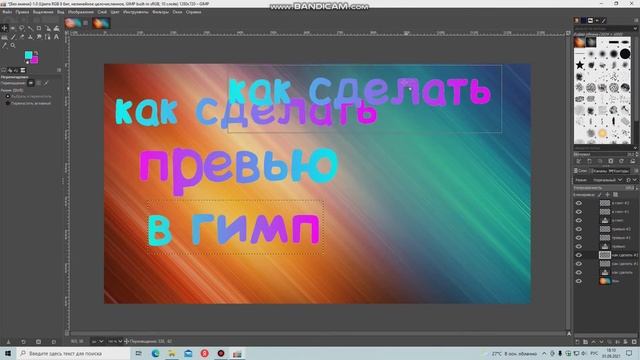Select the Free Select lasso tool
Screen dimensions: 640x360
tap(22, 28)
